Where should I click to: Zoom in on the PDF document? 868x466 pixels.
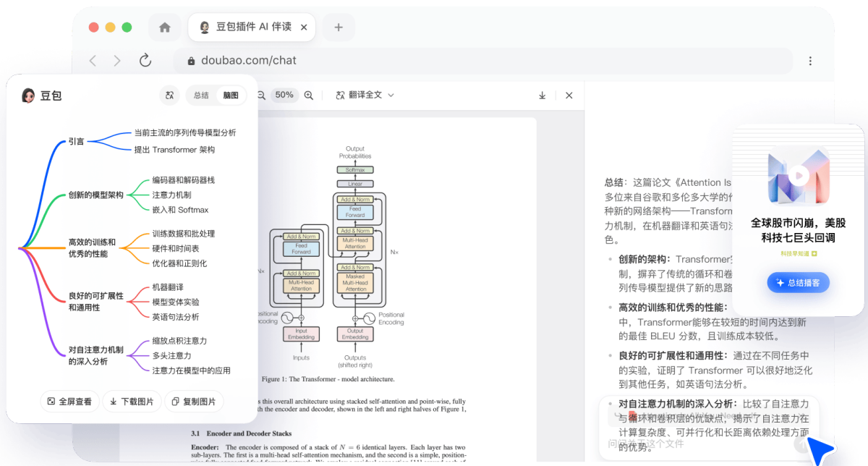pyautogui.click(x=309, y=96)
